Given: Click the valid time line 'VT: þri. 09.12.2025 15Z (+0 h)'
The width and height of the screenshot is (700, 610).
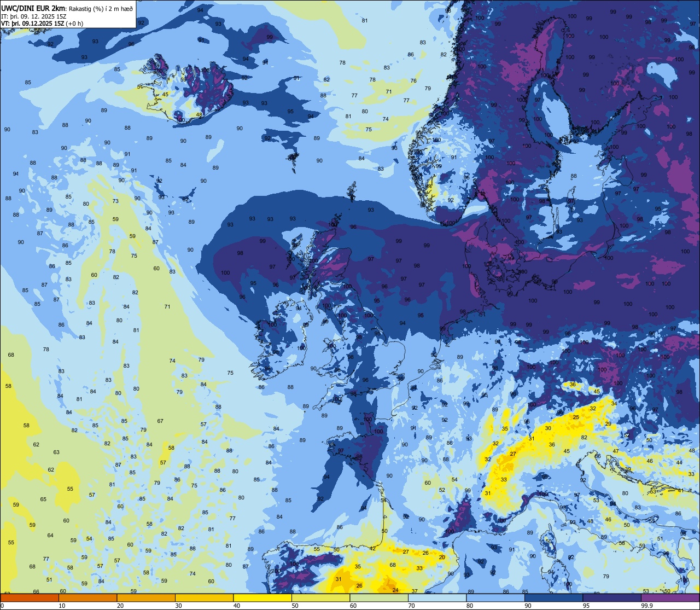Looking at the screenshot, I should click(x=42, y=24).
